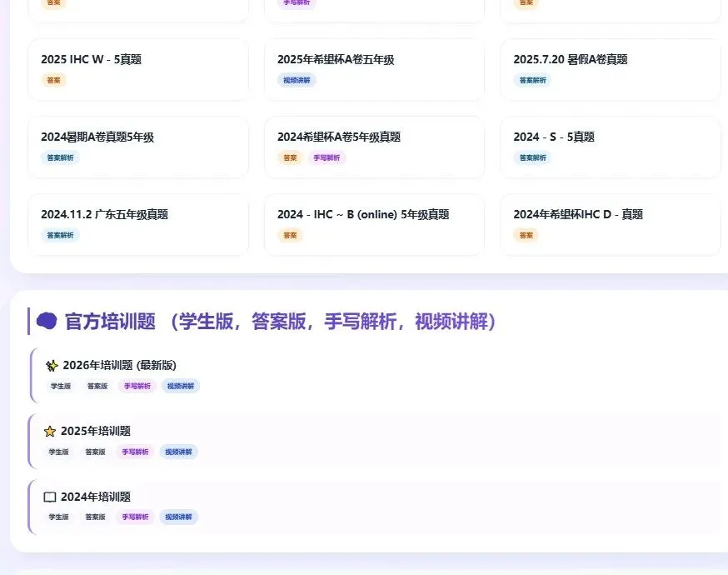Image resolution: width=728 pixels, height=575 pixels.
Task: Open 2025.7.20 暑假A卷真题 card
Action: [611, 70]
